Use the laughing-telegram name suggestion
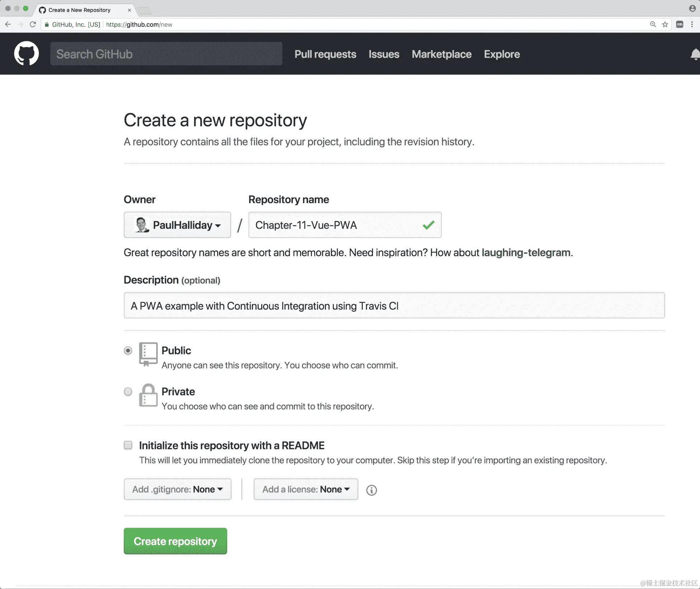The width and height of the screenshot is (700, 589). 526,253
